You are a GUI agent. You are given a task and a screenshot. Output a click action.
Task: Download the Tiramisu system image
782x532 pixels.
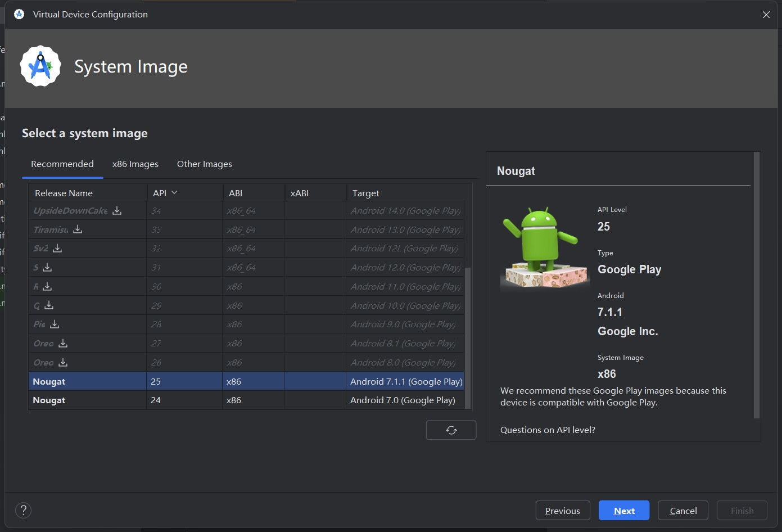[x=78, y=229]
